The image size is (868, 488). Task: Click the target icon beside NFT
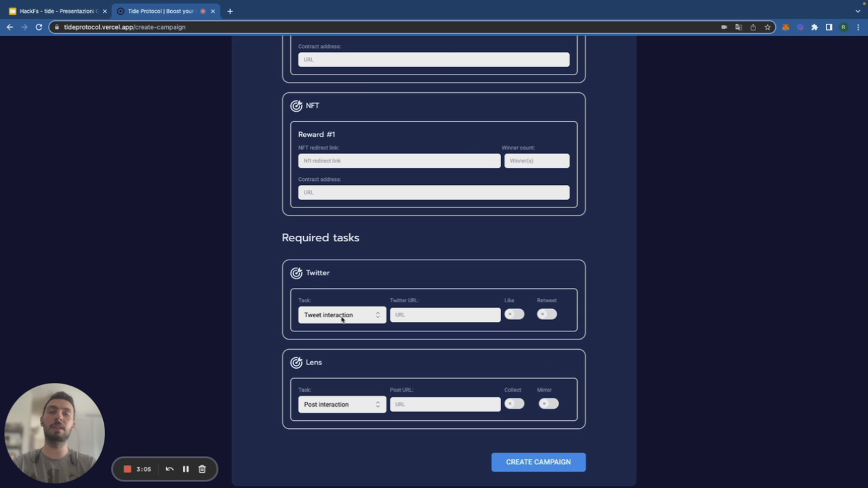tap(296, 106)
